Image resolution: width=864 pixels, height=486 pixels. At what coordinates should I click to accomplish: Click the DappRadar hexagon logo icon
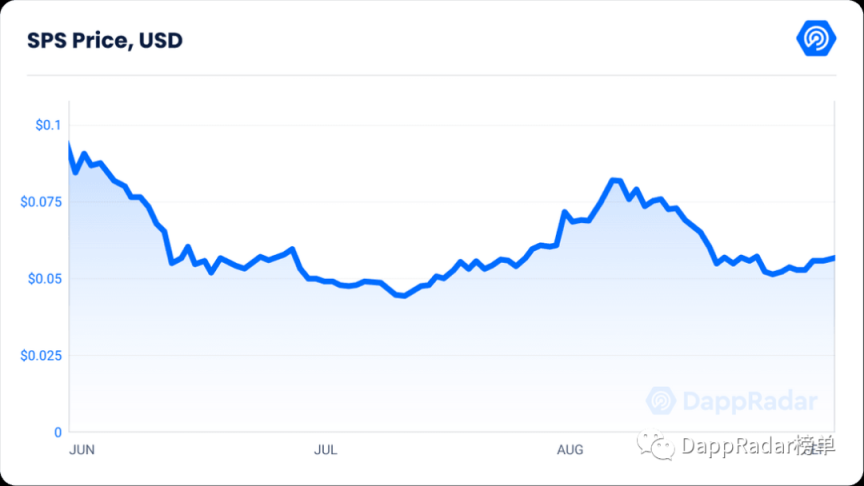pos(816,38)
